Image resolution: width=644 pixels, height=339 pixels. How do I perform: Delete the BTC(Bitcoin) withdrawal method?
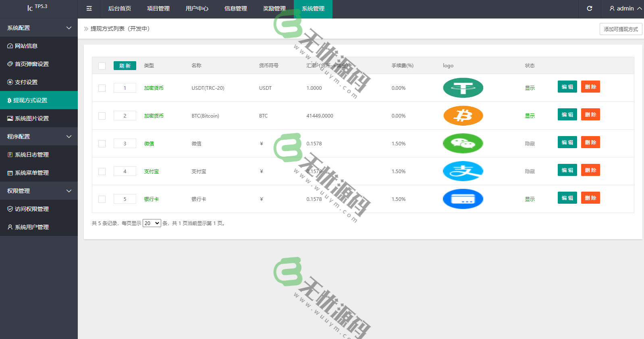[590, 115]
